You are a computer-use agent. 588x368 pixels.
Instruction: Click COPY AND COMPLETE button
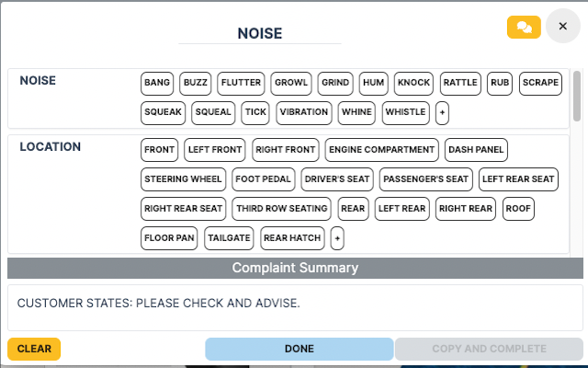tap(488, 349)
